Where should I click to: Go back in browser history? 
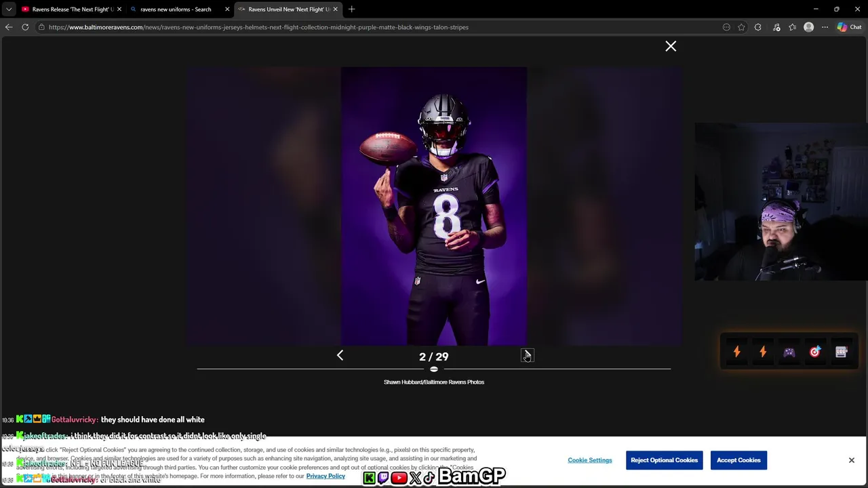[8, 27]
